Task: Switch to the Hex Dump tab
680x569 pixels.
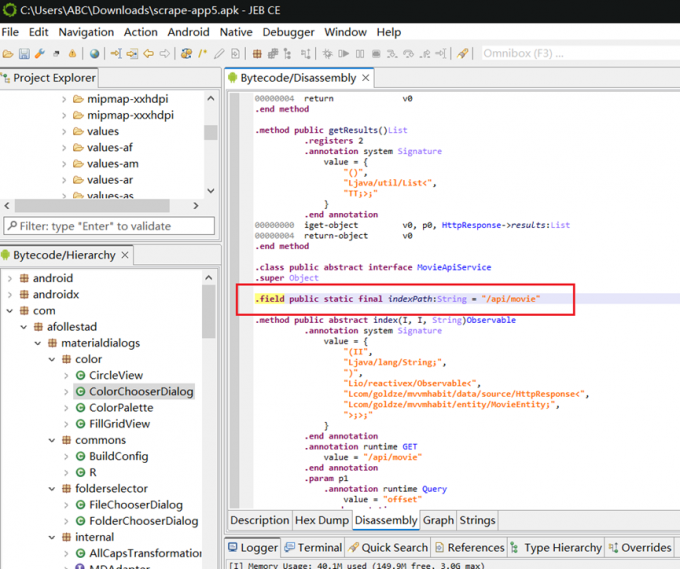Action: (322, 520)
